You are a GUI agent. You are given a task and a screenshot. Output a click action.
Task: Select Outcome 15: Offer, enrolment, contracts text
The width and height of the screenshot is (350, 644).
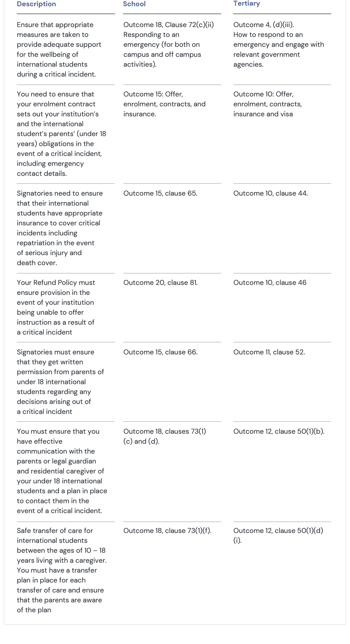164,104
